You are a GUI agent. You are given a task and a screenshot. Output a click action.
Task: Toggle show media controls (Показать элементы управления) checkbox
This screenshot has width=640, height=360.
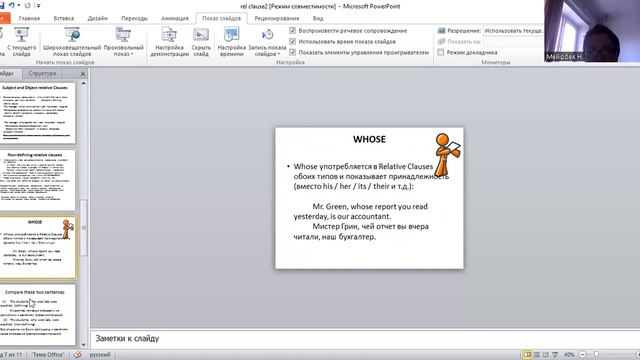(292, 52)
